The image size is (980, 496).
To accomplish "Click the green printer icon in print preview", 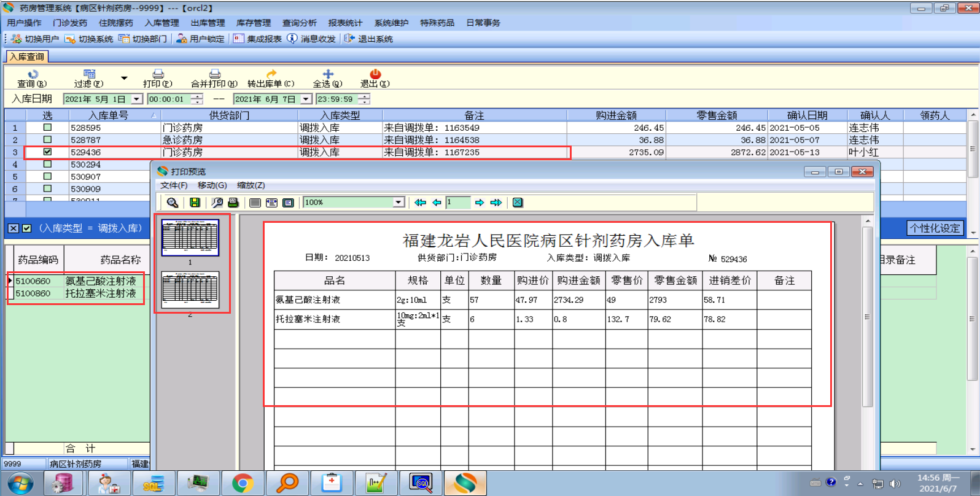I will point(233,203).
